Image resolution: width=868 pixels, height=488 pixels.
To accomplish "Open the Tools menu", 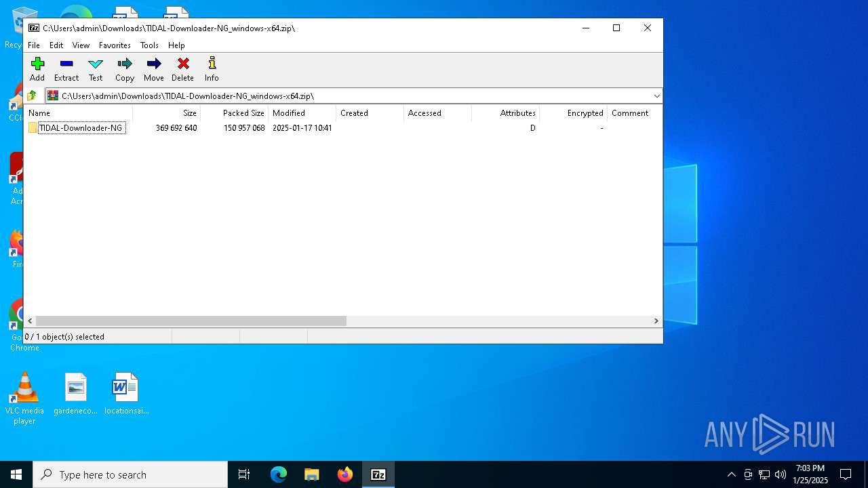I will click(x=149, y=45).
